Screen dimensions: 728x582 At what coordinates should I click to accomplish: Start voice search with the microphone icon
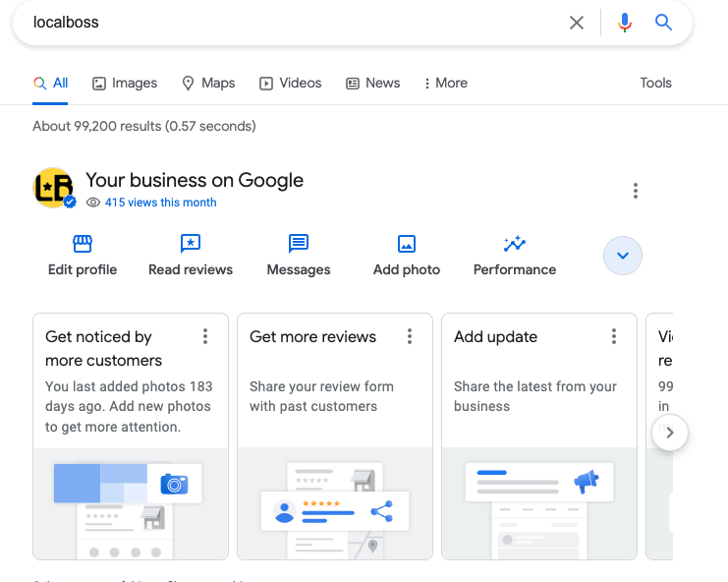(625, 23)
